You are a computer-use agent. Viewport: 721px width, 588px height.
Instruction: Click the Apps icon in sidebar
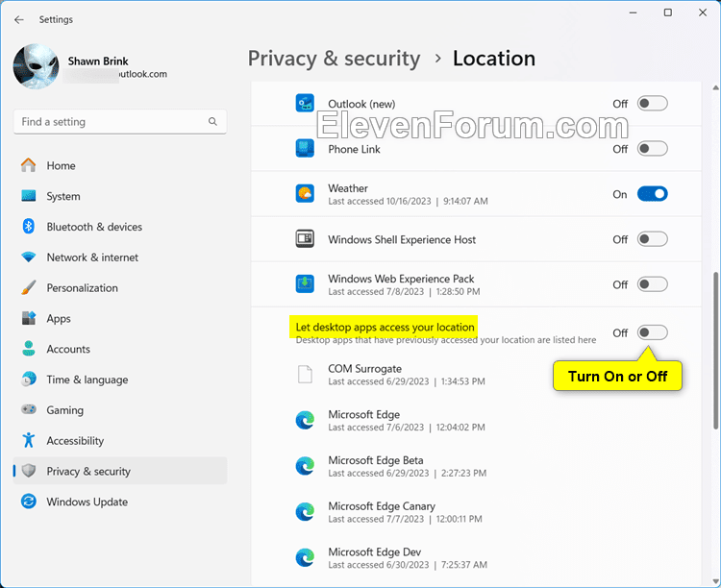click(29, 318)
